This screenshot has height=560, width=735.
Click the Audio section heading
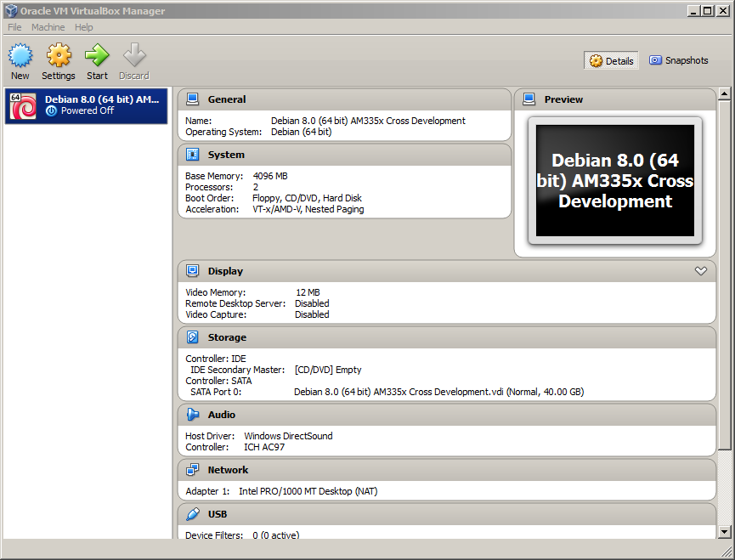click(x=222, y=415)
